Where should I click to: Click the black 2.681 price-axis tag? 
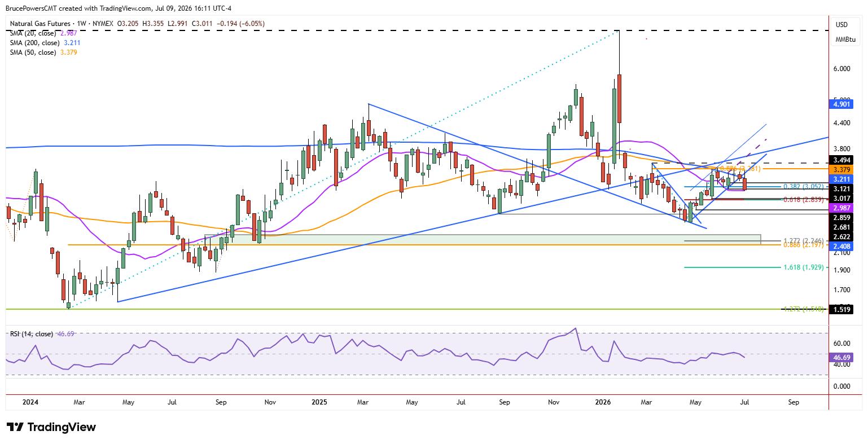pyautogui.click(x=841, y=227)
